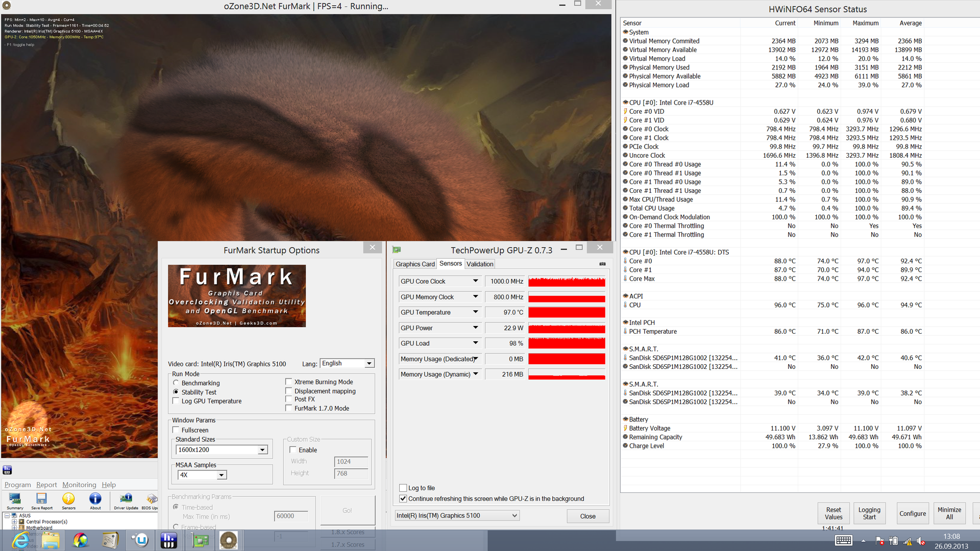Select Benchmarking run mode
Viewport: 980px width, 551px height.
click(197, 383)
